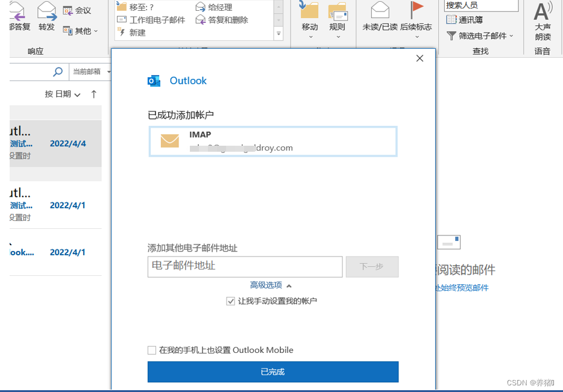Click the Next (下一步) button
Screen dimensions: 563x392
point(372,267)
